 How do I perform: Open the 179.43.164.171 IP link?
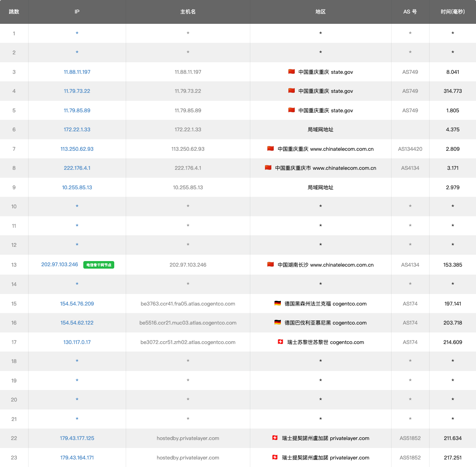point(77,458)
